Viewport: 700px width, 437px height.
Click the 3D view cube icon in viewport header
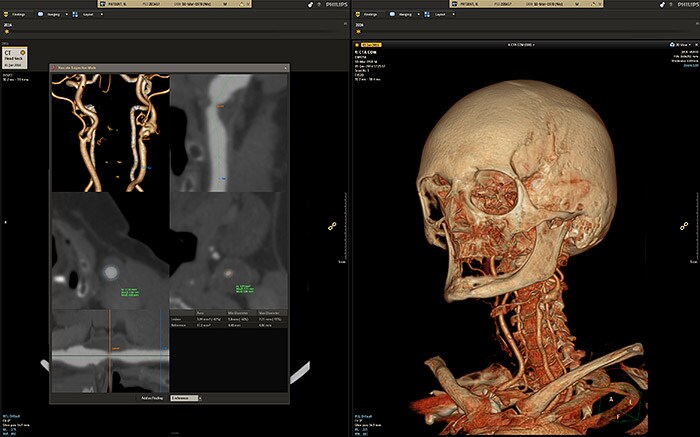[x=672, y=45]
